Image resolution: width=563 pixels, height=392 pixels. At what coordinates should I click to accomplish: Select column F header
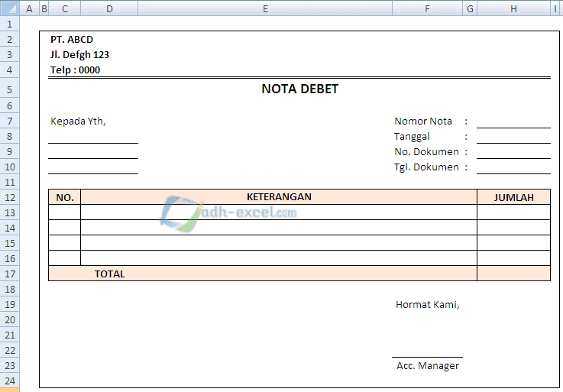point(427,8)
